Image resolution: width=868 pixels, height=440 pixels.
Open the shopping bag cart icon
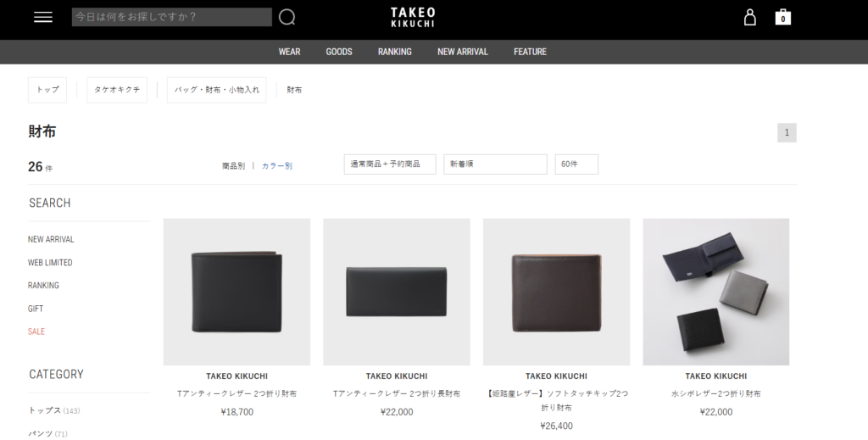[783, 18]
